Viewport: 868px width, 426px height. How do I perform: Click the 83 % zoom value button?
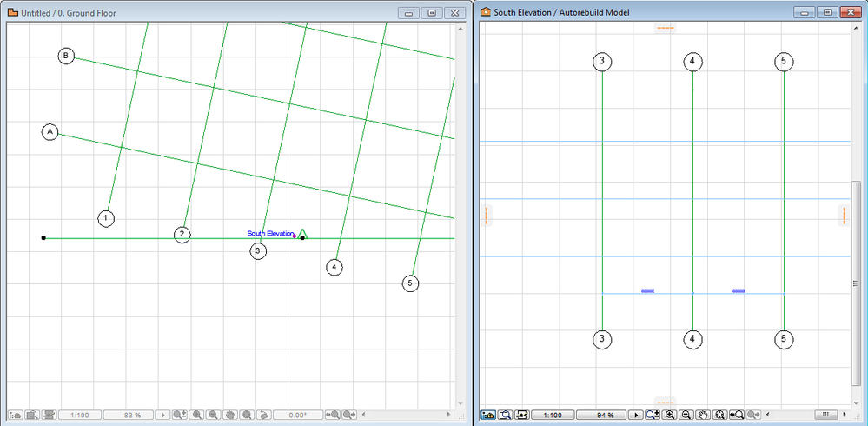(x=129, y=415)
